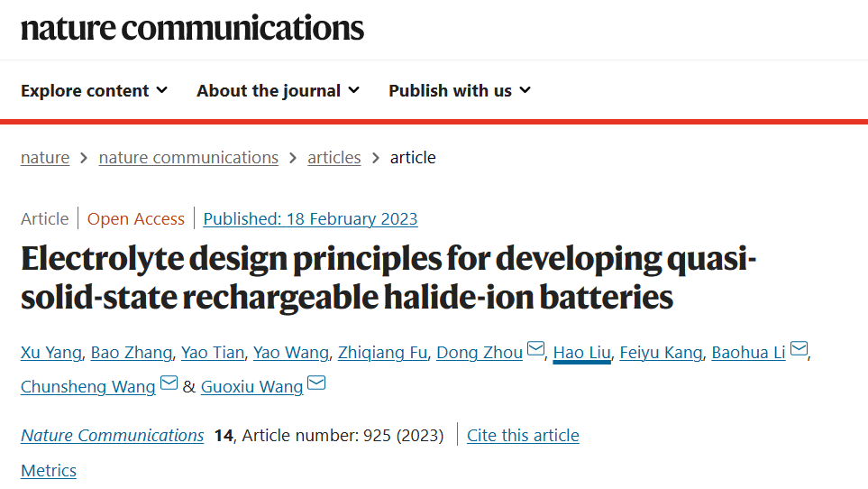Click the Bao Zhang author name
Image resolution: width=868 pixels, height=489 pixels.
tap(132, 353)
